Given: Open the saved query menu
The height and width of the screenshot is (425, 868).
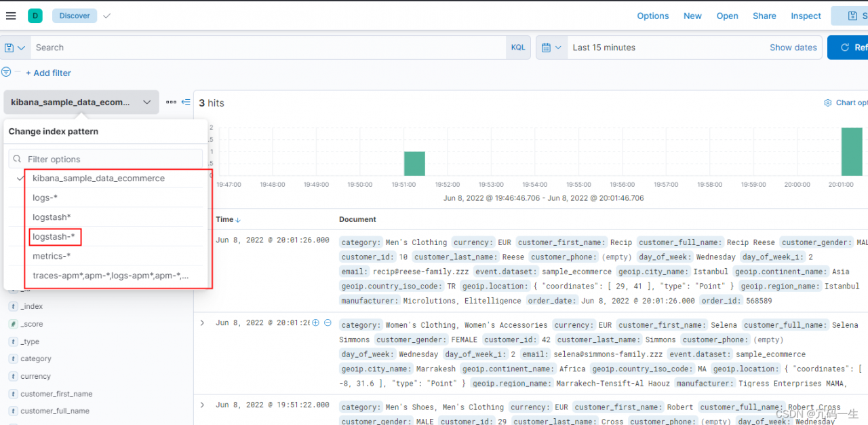Looking at the screenshot, I should [15, 48].
